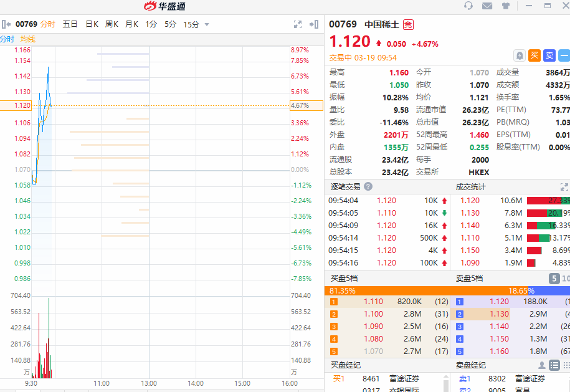This screenshot has width=570, height=392.
Task: Expand chart to fullscreen
Action: (x=298, y=24)
